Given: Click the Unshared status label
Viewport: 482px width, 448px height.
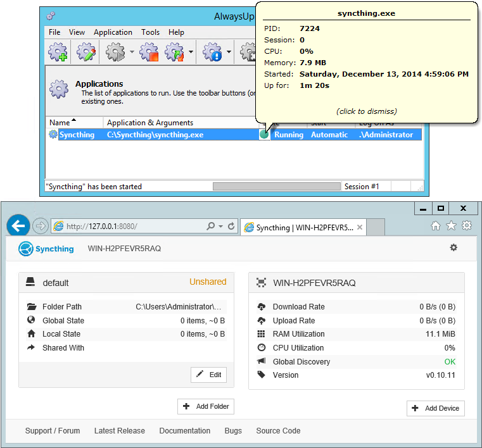Looking at the screenshot, I should click(208, 282).
